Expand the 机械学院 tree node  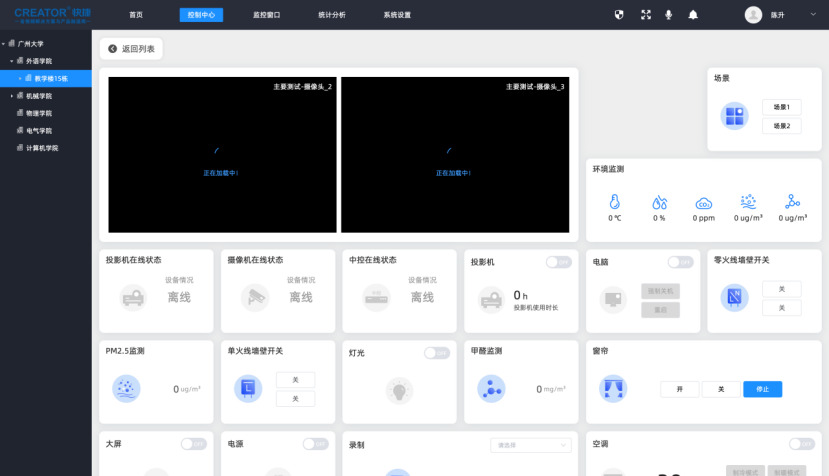12,96
